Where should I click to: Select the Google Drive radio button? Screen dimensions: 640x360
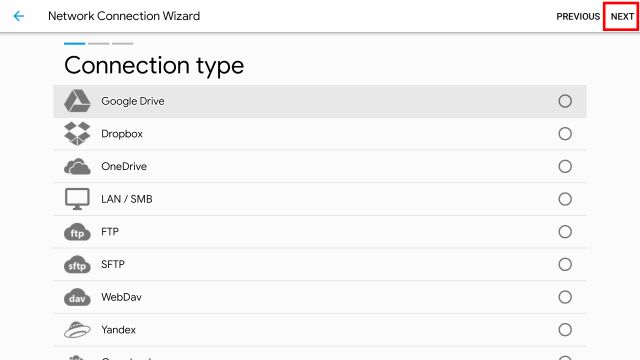point(565,101)
